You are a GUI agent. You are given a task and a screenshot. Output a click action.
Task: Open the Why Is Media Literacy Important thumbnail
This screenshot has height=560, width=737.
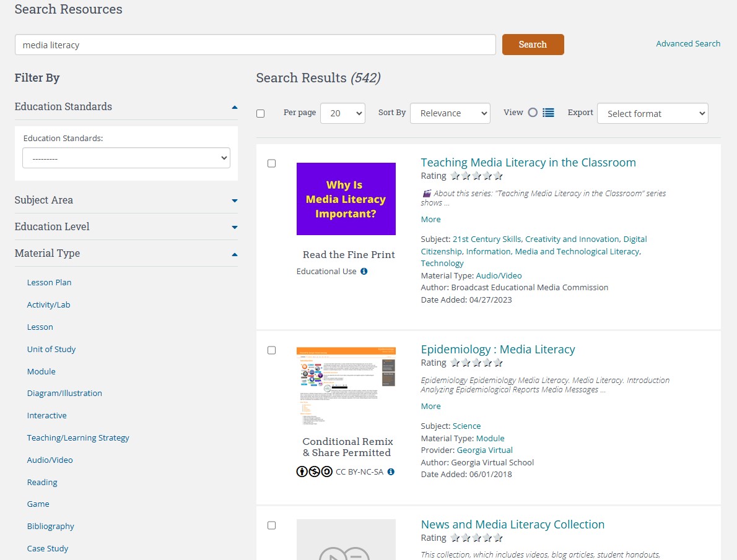point(346,199)
